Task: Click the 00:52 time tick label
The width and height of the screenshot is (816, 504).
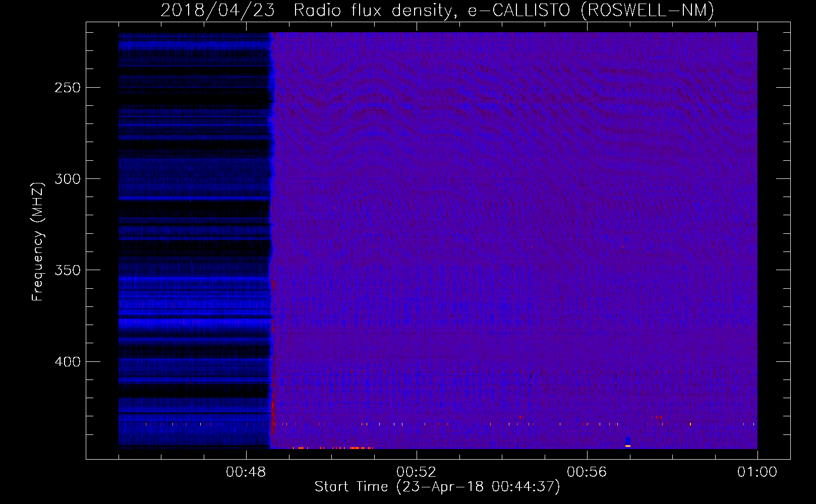Action: click(x=417, y=472)
